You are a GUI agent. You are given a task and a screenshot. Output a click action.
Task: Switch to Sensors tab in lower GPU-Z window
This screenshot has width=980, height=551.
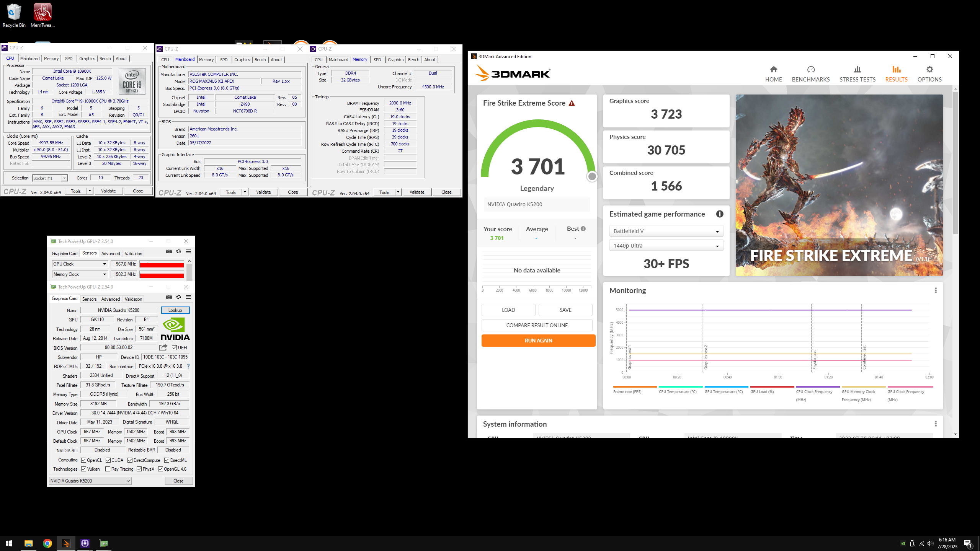89,299
